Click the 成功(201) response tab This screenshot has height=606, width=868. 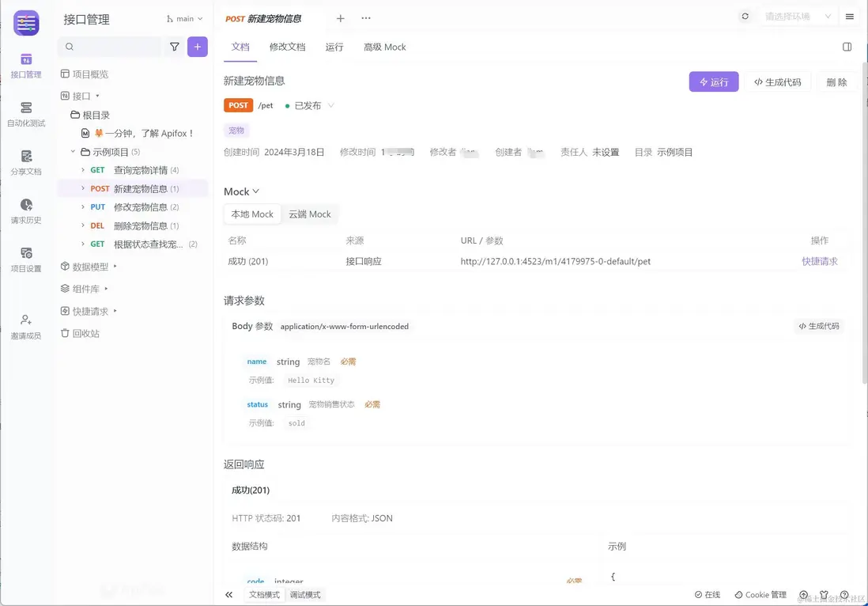pyautogui.click(x=251, y=490)
